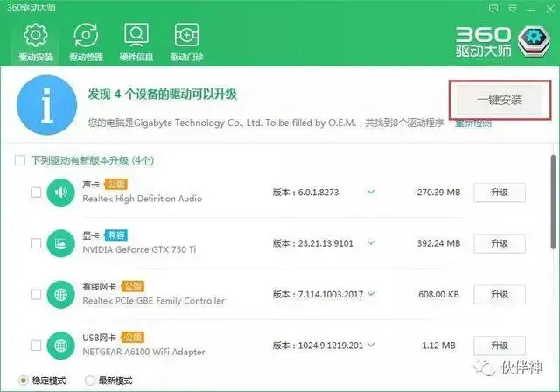Switch to the 驱动管理 tab label

pos(86,57)
